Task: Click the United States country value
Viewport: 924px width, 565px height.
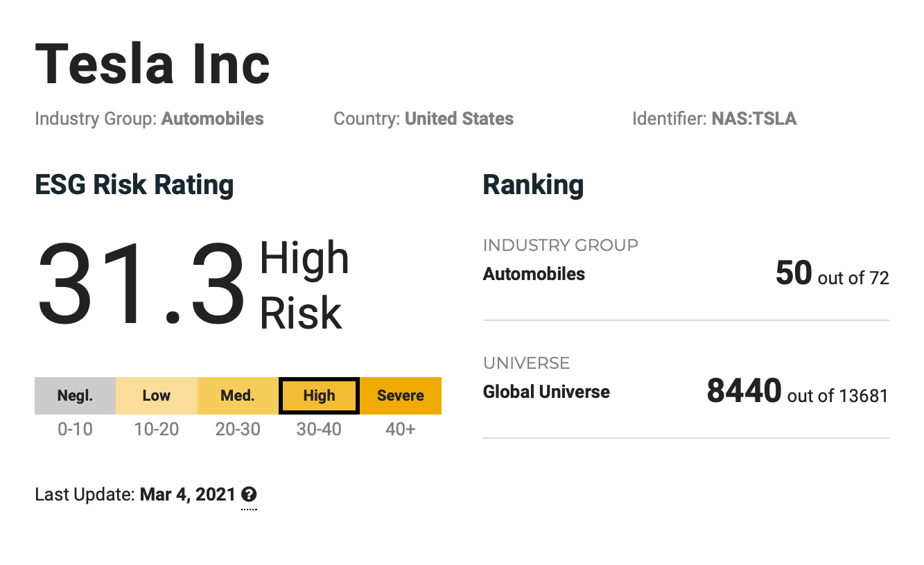Action: click(x=459, y=119)
